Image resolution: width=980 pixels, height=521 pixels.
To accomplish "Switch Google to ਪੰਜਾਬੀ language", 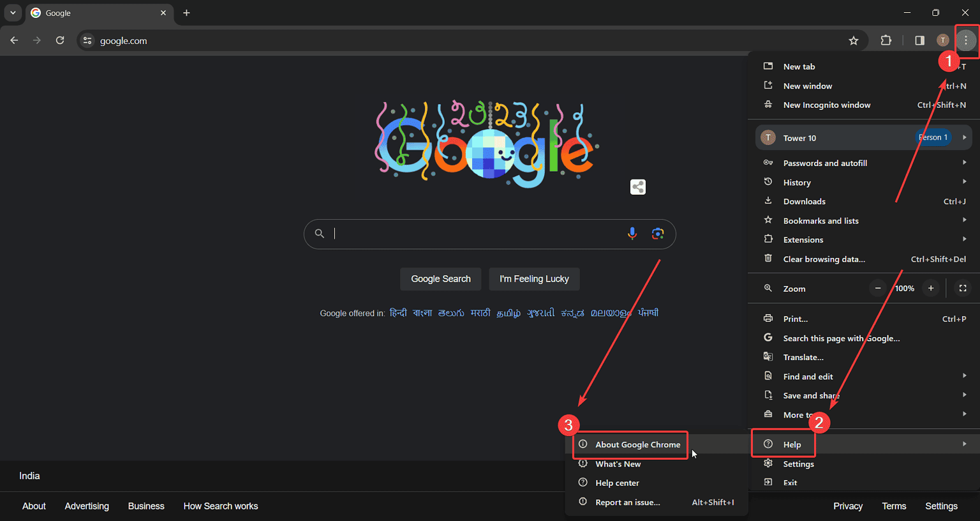I will [648, 313].
